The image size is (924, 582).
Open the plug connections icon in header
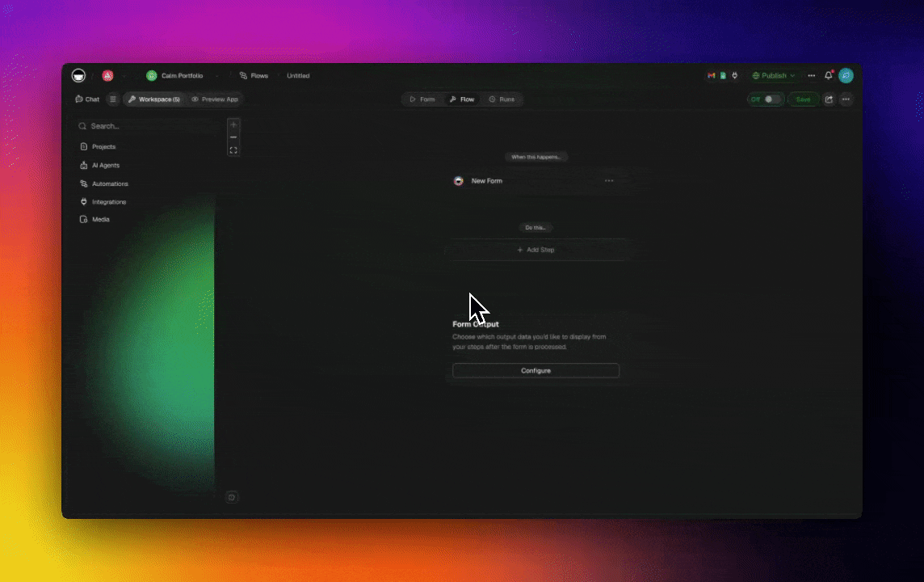click(734, 76)
